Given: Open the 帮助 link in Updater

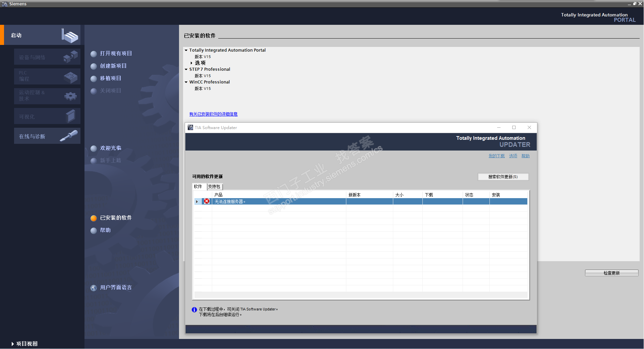Looking at the screenshot, I should (x=526, y=156).
